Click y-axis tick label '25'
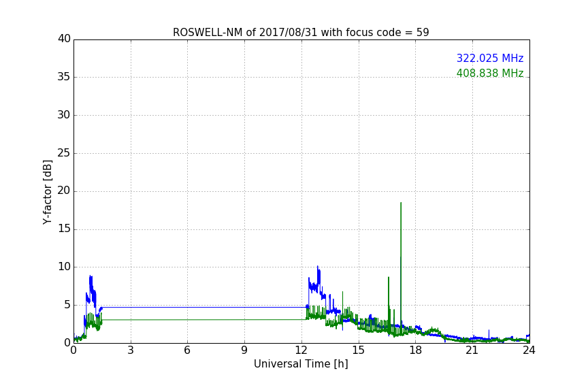This screenshot has height=392, width=588. tap(64, 152)
